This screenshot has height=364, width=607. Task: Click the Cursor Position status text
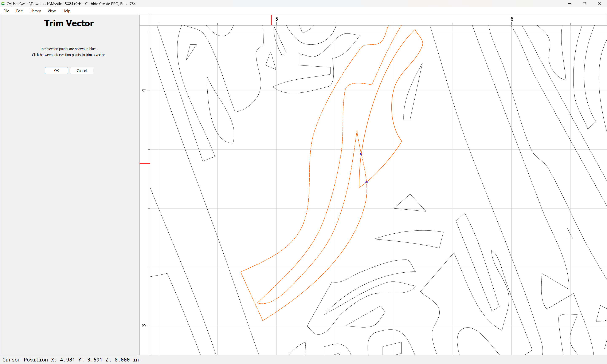tap(71, 360)
